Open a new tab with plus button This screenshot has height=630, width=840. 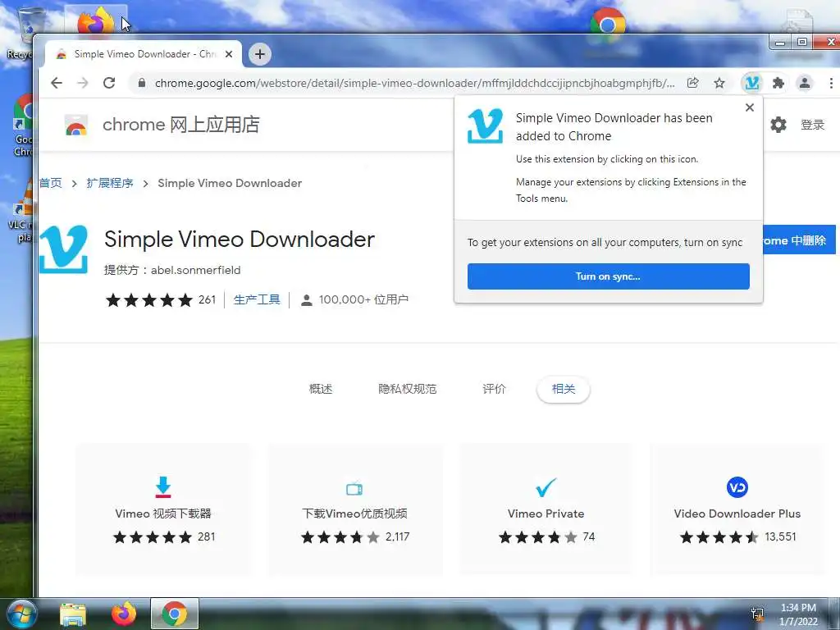(x=260, y=54)
